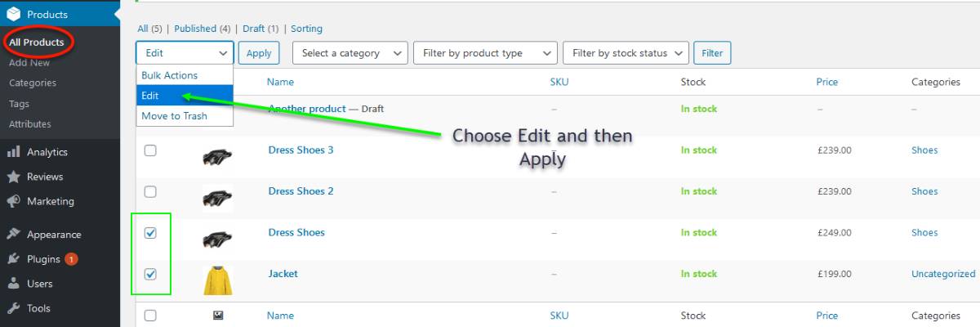Check the Dress Shoes 3 checkbox
Viewport: 980px width, 327px height.
coord(150,150)
